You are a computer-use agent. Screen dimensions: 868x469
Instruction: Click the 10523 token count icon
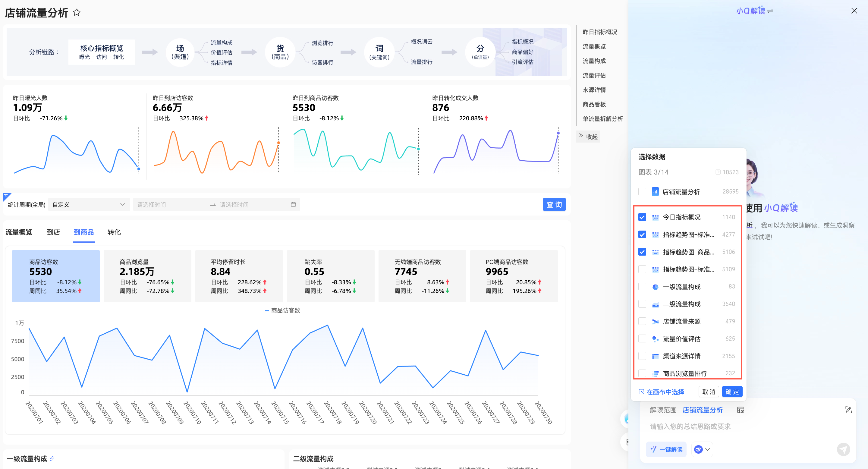(x=718, y=172)
